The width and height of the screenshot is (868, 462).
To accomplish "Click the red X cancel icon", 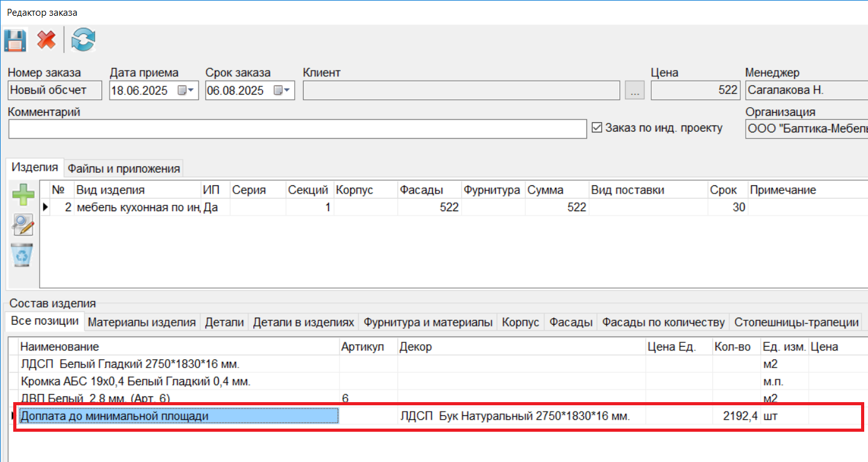I will pos(46,41).
